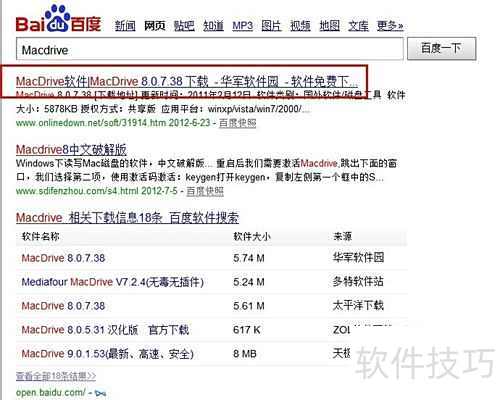
Task: Open the 知道 tab
Action: point(213,25)
